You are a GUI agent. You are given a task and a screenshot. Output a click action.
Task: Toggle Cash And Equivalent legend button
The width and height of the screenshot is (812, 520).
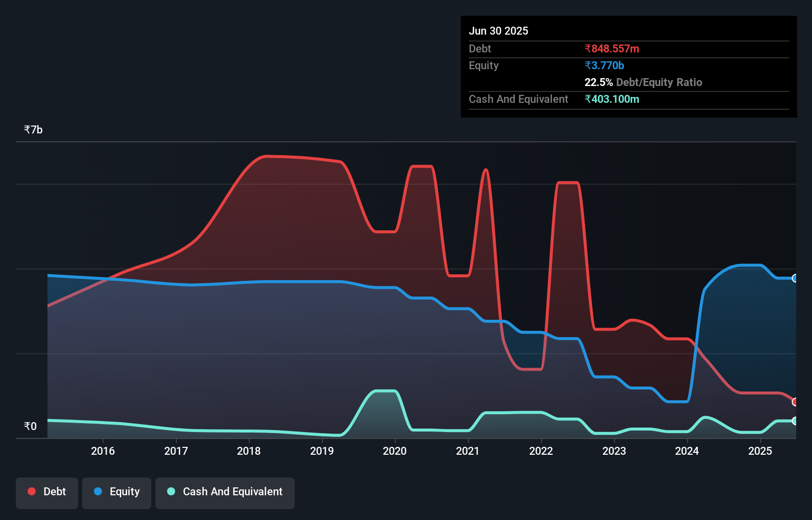click(225, 493)
